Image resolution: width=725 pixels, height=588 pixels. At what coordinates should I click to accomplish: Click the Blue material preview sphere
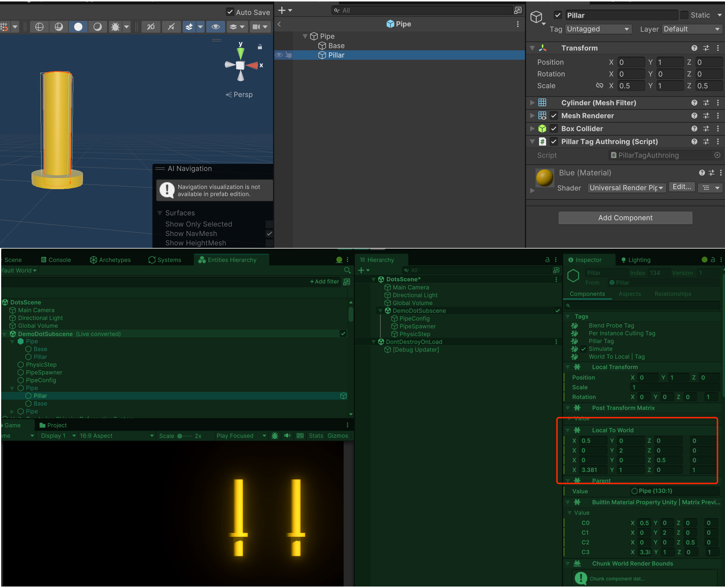point(544,177)
